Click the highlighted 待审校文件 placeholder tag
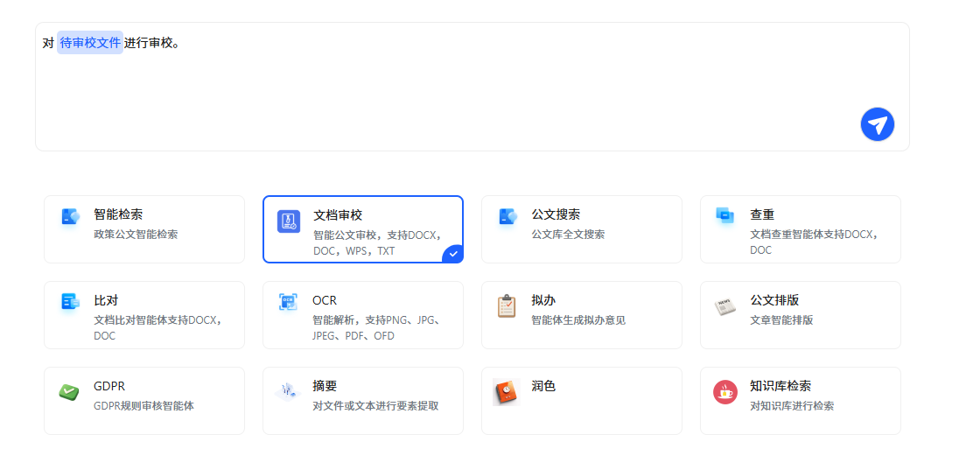Image resolution: width=980 pixels, height=456 pixels. pos(90,43)
